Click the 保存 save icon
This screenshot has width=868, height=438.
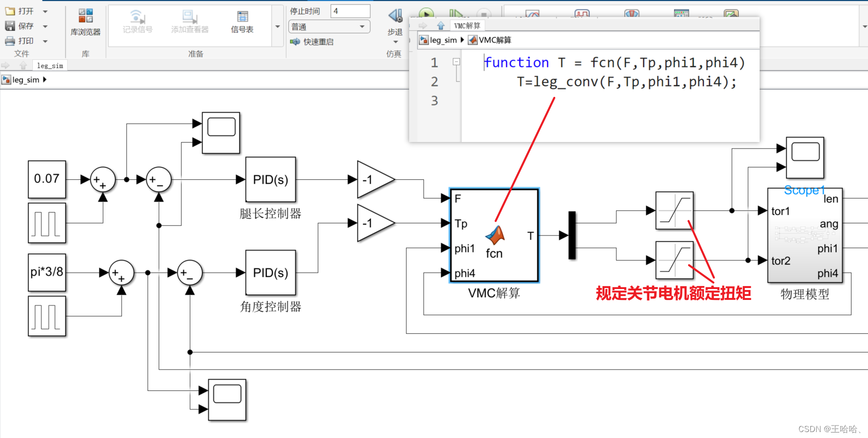(x=10, y=26)
